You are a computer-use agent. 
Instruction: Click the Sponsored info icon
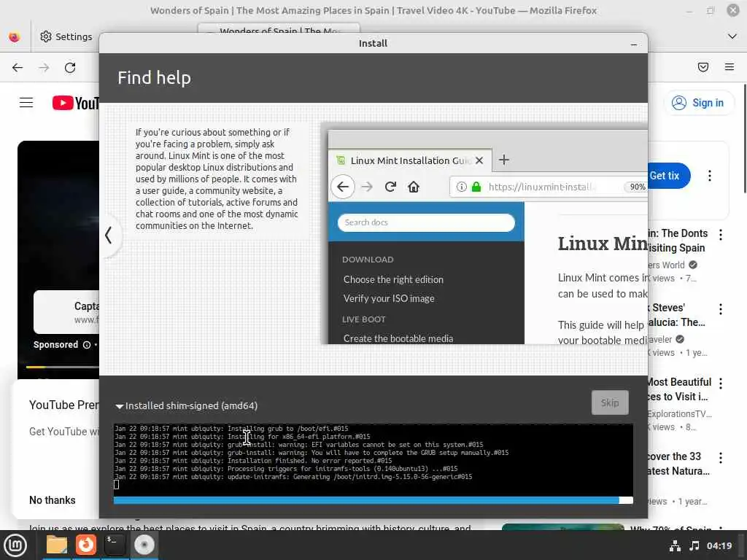87,345
